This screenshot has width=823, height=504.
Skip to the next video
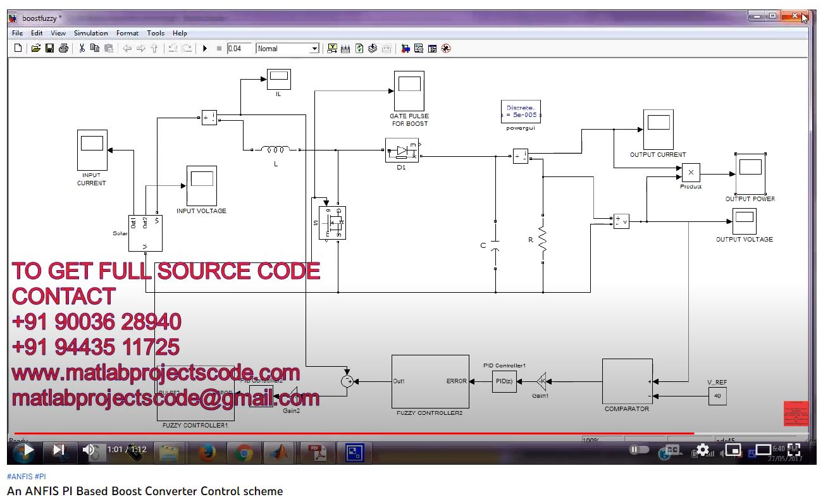(x=59, y=450)
